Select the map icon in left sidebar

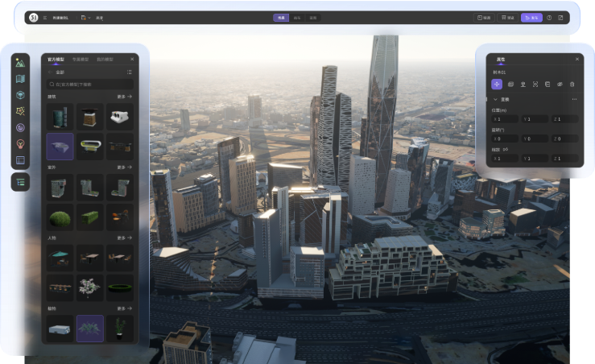pyautogui.click(x=20, y=79)
